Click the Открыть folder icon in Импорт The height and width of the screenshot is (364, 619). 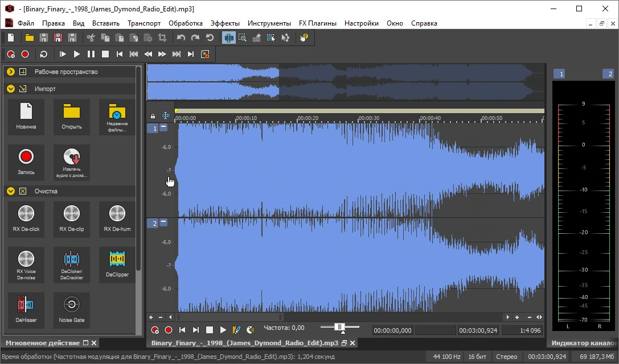tap(71, 117)
